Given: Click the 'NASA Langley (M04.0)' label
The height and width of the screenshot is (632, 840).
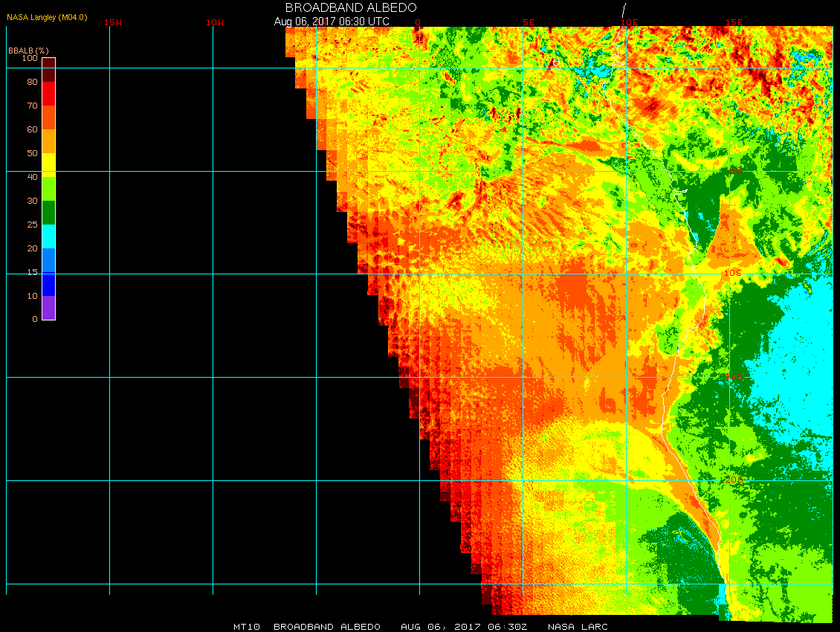Looking at the screenshot, I should [47, 17].
